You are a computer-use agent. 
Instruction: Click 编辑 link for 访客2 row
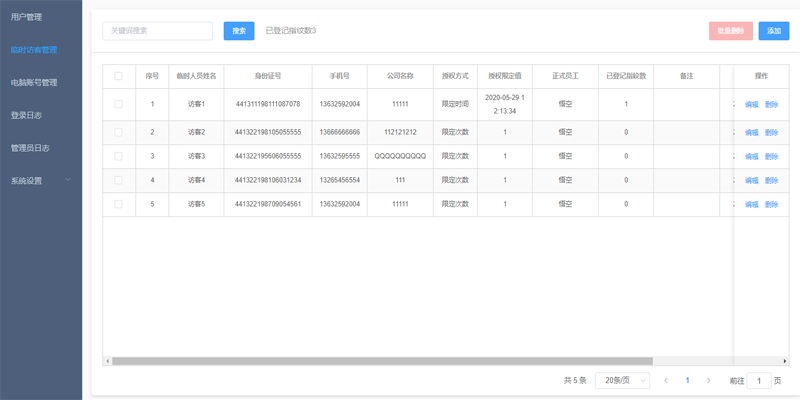(x=752, y=132)
